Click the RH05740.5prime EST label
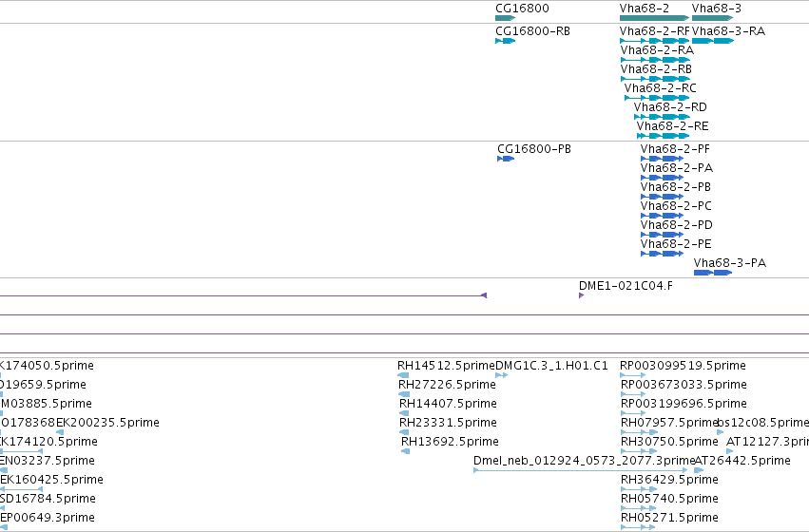Image resolution: width=809 pixels, height=532 pixels. 669,499
